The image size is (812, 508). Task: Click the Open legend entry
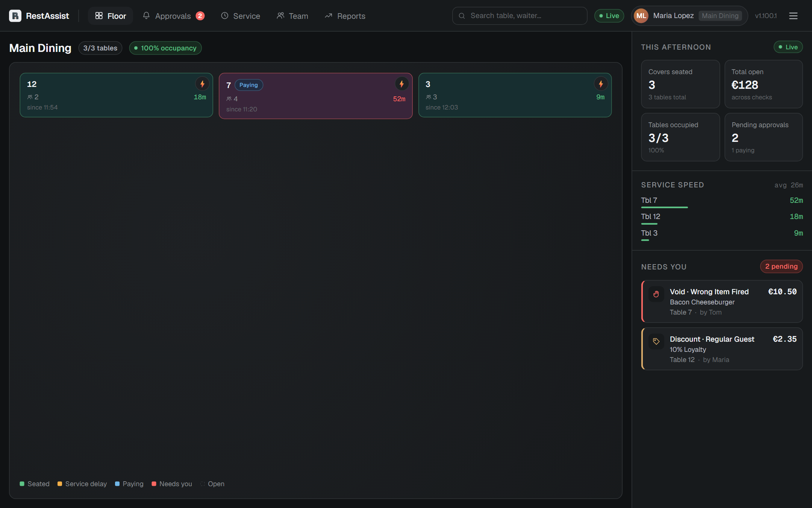[x=212, y=484]
